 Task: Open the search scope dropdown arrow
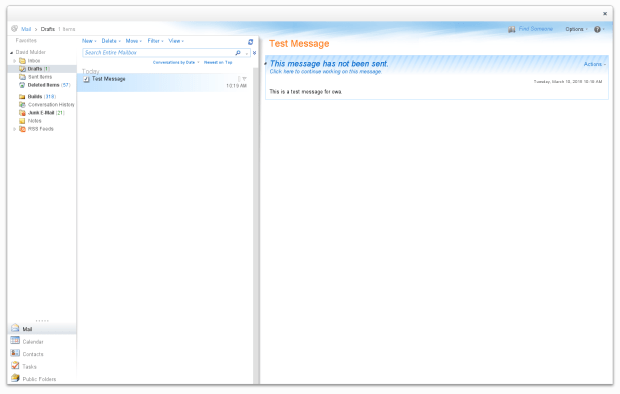(x=247, y=53)
